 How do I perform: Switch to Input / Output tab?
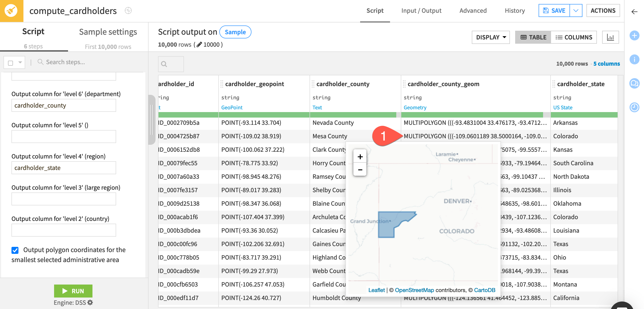click(421, 10)
